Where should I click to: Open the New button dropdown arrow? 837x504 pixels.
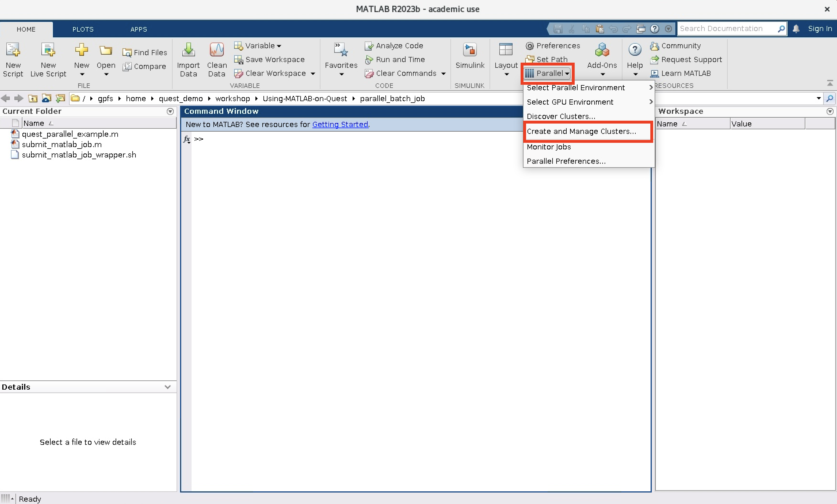(81, 74)
